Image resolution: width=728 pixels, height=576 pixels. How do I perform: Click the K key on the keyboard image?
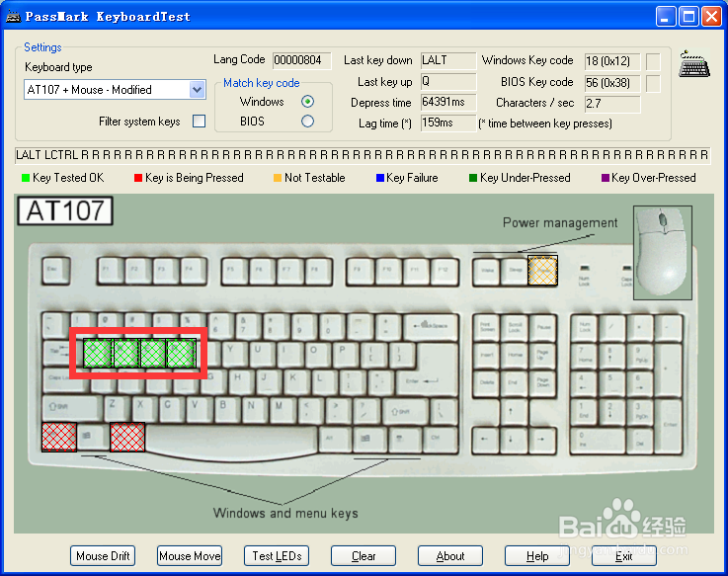pyautogui.click(x=296, y=380)
